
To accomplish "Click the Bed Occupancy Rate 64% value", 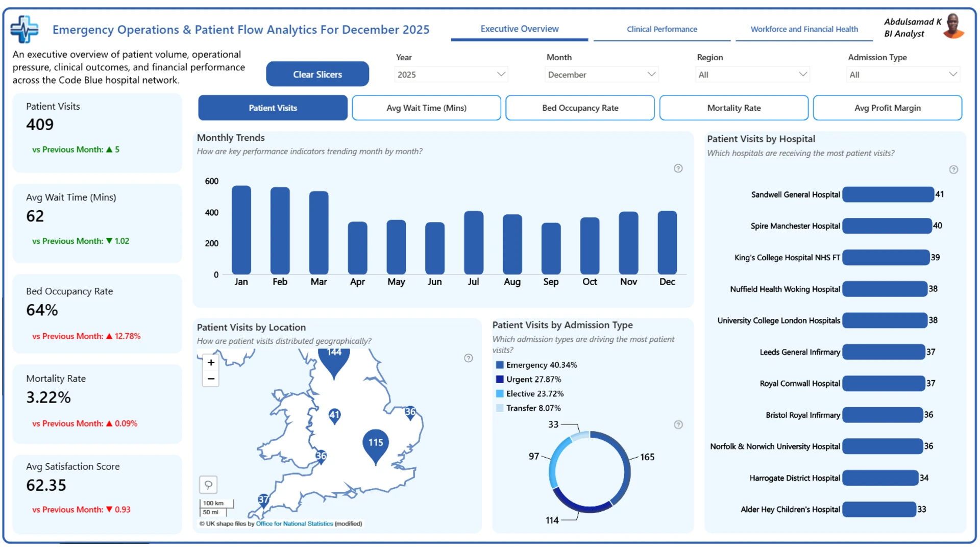I will click(x=42, y=310).
